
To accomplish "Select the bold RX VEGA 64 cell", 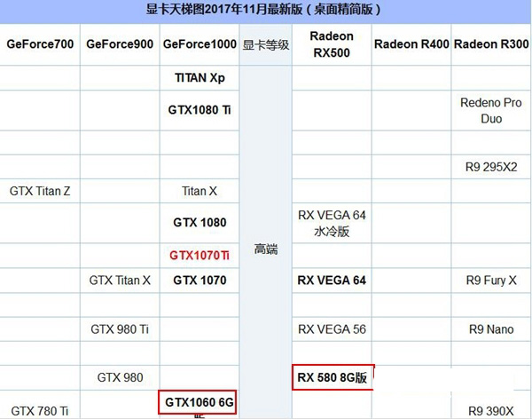I will [332, 281].
